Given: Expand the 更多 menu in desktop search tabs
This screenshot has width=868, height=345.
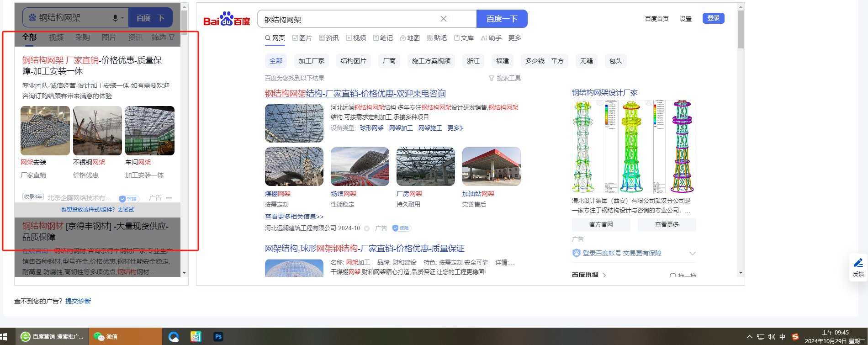Looking at the screenshot, I should click(515, 38).
